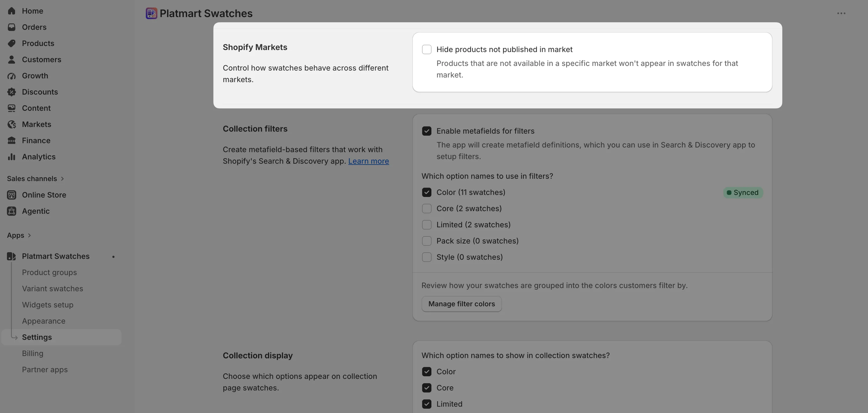Uncheck Limited in collection swatches
The image size is (868, 413).
pyautogui.click(x=426, y=403)
